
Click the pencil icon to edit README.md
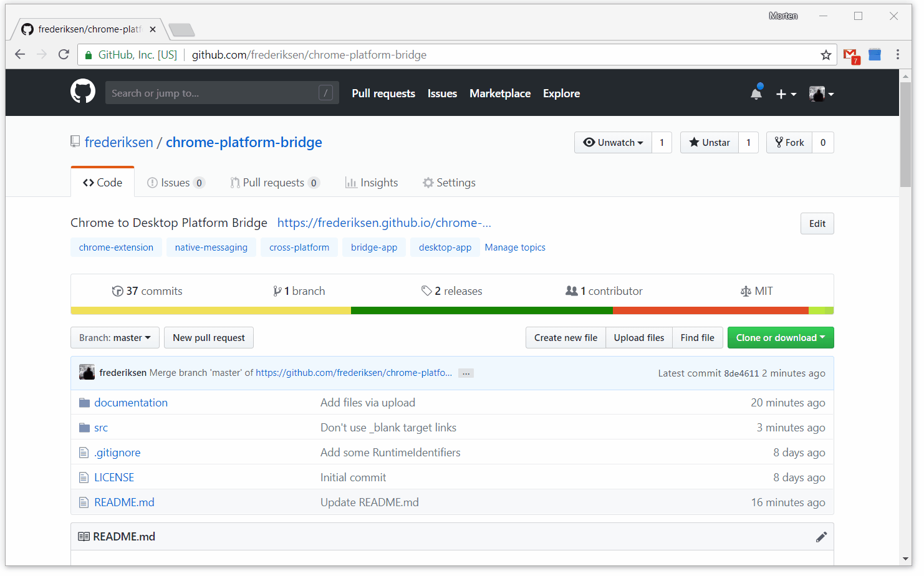click(x=821, y=537)
